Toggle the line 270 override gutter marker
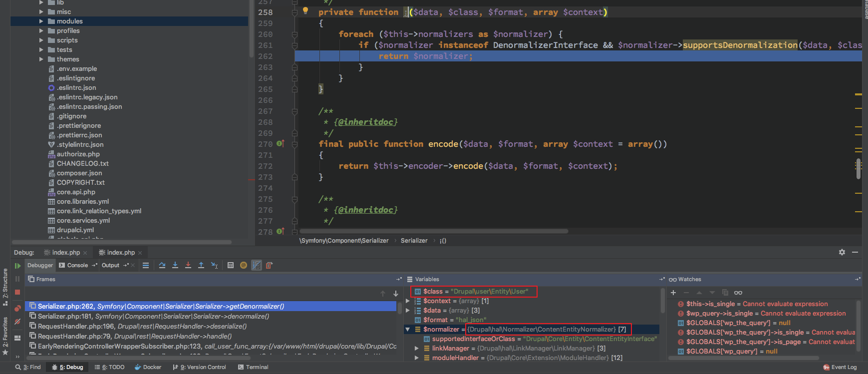The width and height of the screenshot is (868, 374). (280, 144)
